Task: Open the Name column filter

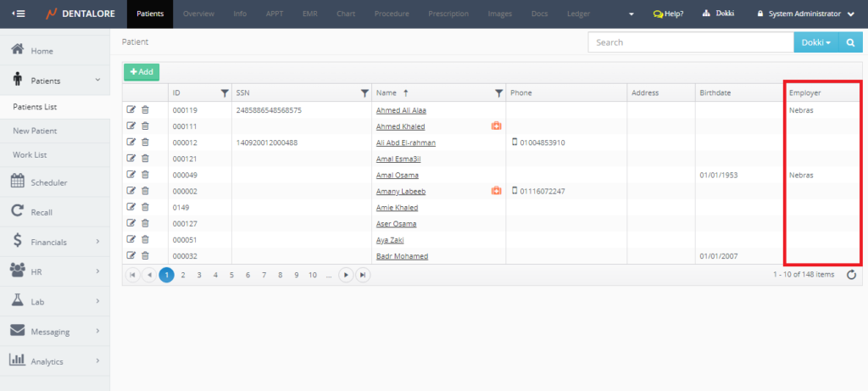Action: 498,92
